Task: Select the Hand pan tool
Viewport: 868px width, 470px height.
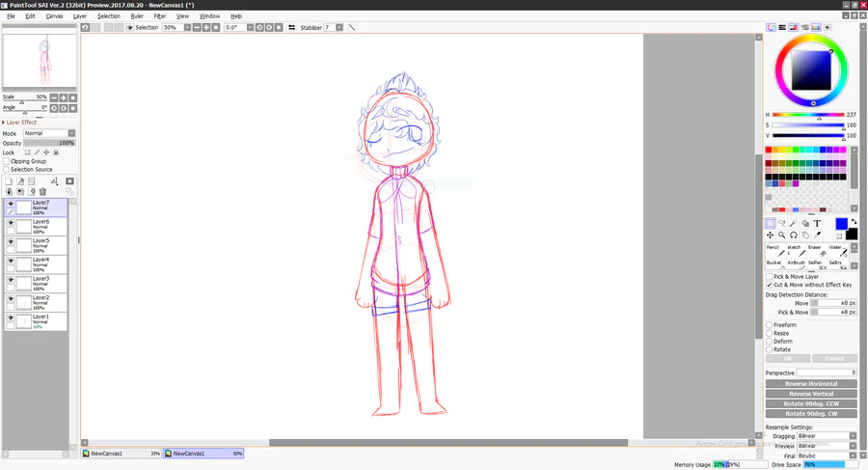Action: point(805,235)
